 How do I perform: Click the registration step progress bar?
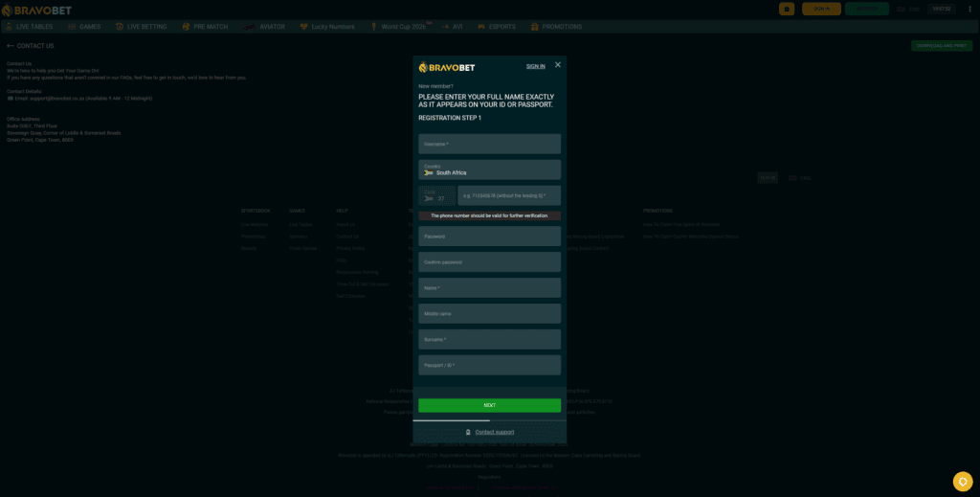[489, 420]
